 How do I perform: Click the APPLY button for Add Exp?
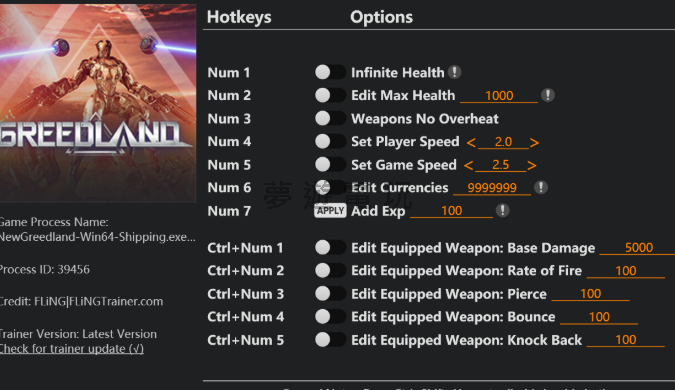330,210
